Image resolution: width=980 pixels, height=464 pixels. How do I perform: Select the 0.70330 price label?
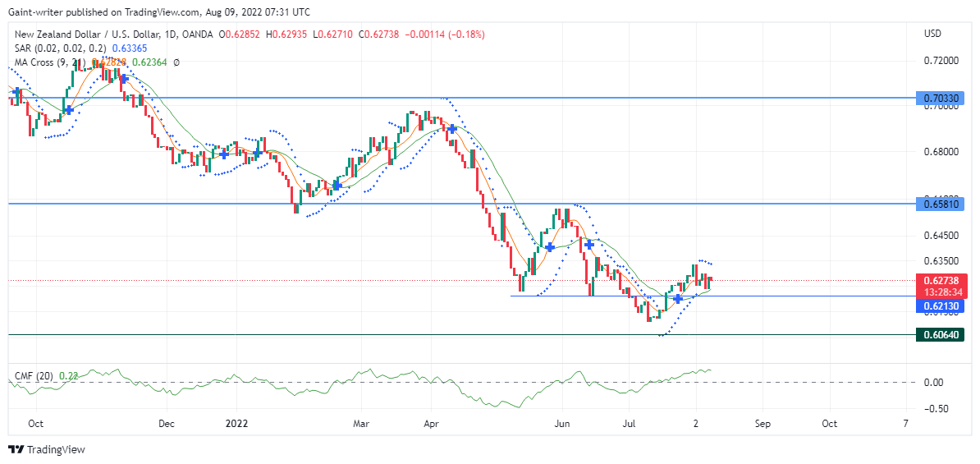pyautogui.click(x=941, y=98)
